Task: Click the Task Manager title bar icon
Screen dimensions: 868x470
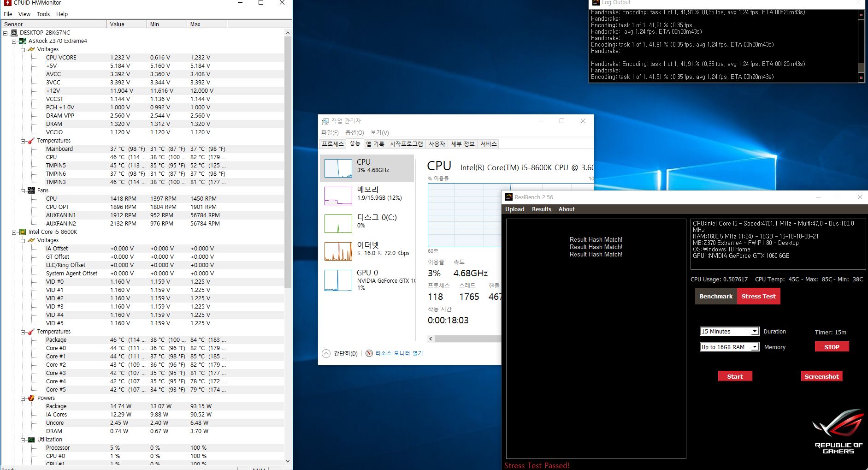Action: [x=325, y=121]
